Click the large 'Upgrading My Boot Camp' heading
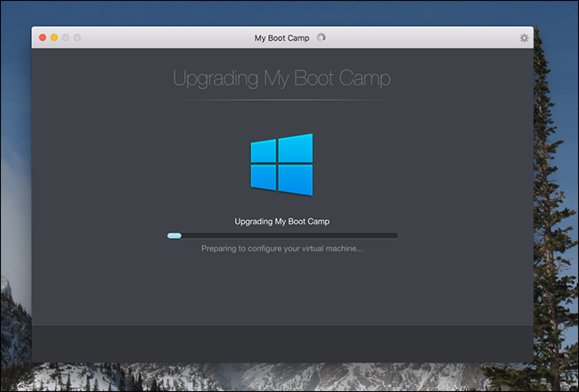Viewport: 579px width, 392px height. pyautogui.click(x=281, y=78)
